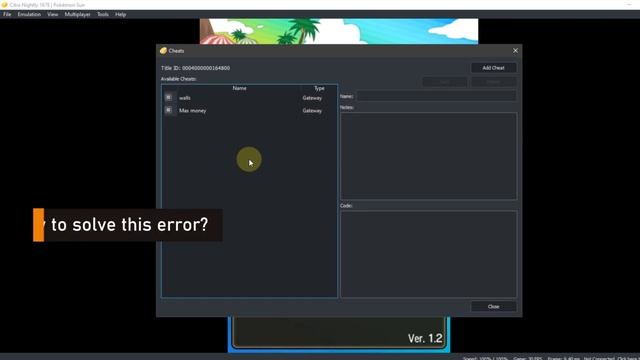Image resolution: width=640 pixels, height=360 pixels.
Task: Click inside the Code text area
Action: [x=429, y=254]
